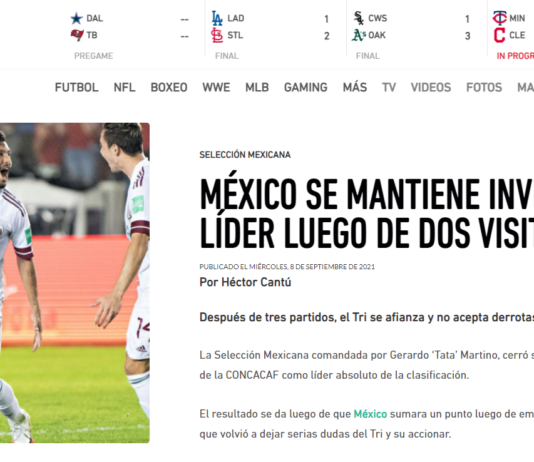The width and height of the screenshot is (534, 462).
Task: Expand the MÁS menu
Action: point(355,87)
